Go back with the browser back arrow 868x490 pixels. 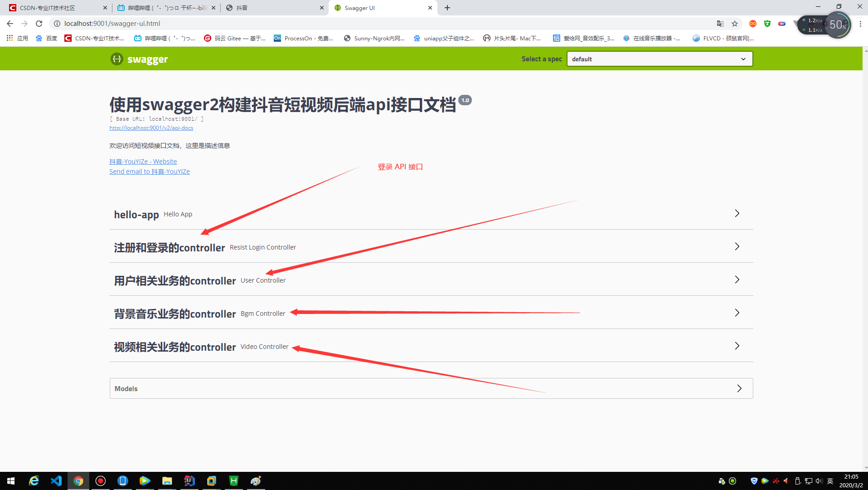tap(10, 24)
